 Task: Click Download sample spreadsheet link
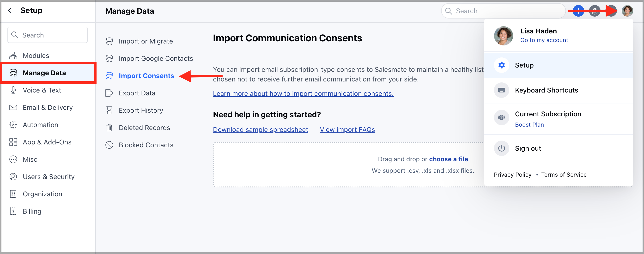pyautogui.click(x=261, y=129)
